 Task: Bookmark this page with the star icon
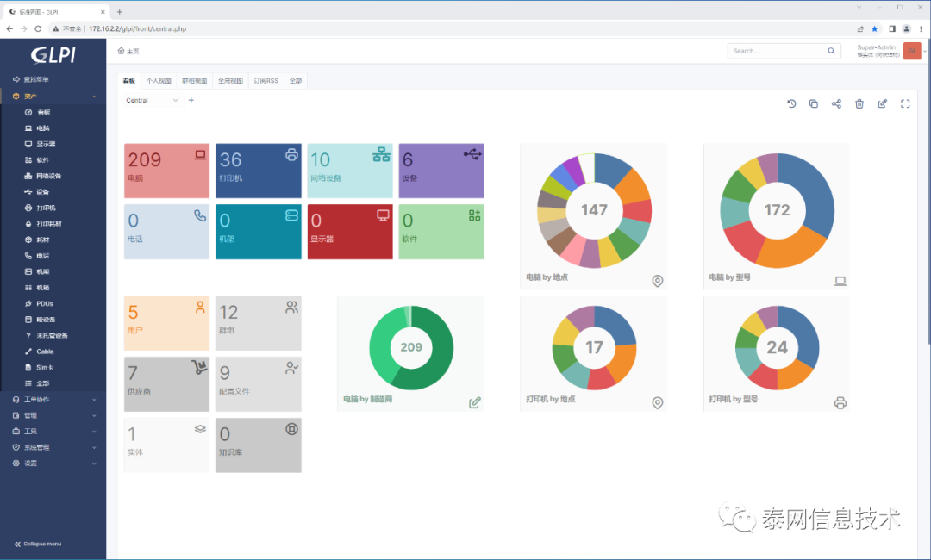click(875, 28)
